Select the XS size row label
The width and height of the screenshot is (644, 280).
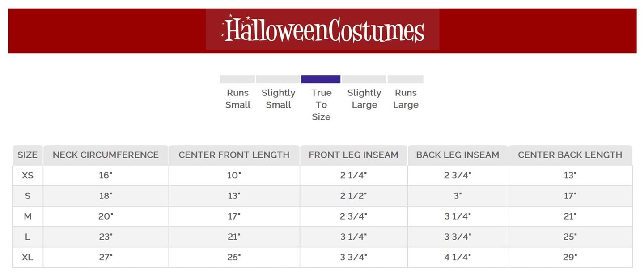(x=28, y=176)
